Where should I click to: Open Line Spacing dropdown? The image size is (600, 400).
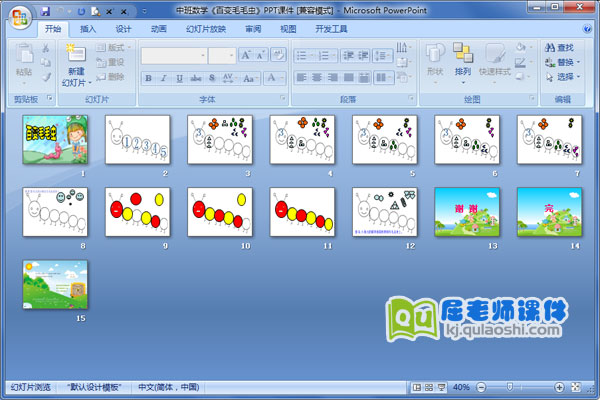click(x=383, y=56)
